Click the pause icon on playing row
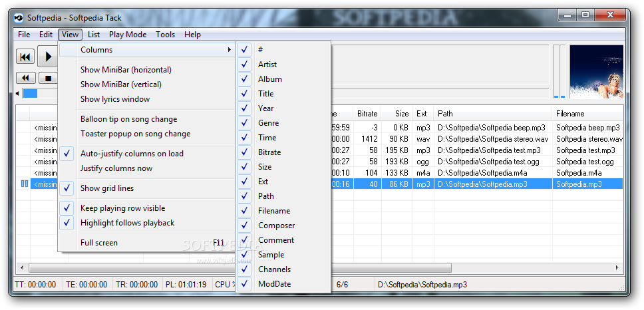Image resolution: width=644 pixels, height=310 pixels. 25,184
